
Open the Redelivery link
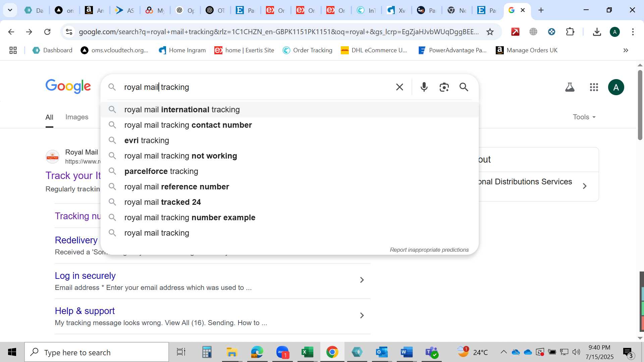click(x=76, y=240)
